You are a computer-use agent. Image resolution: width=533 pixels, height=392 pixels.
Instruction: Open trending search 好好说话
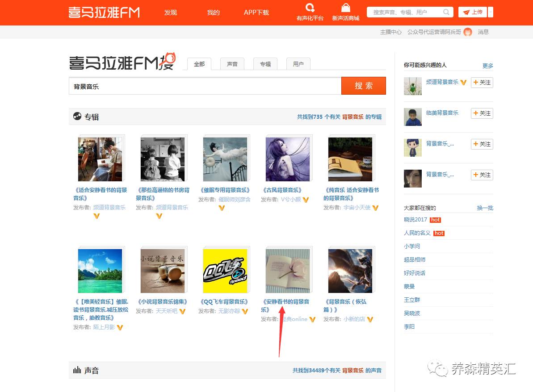pos(415,273)
